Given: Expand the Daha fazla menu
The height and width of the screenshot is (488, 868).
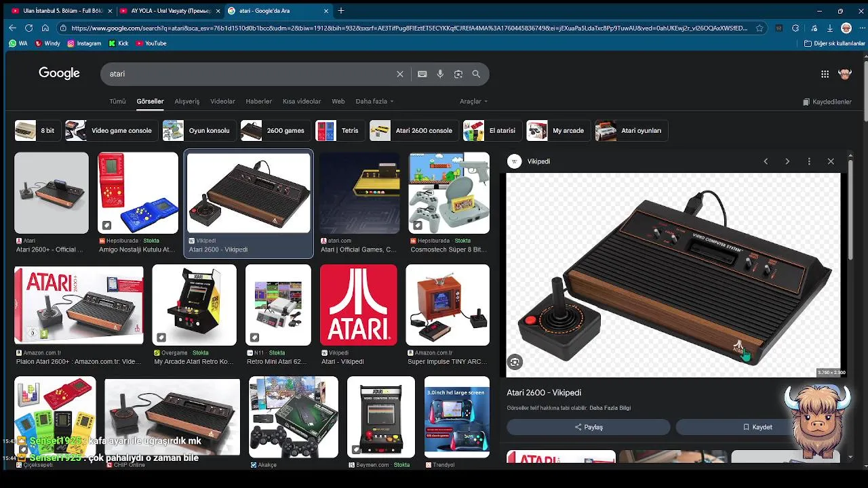Looking at the screenshot, I should click(374, 102).
